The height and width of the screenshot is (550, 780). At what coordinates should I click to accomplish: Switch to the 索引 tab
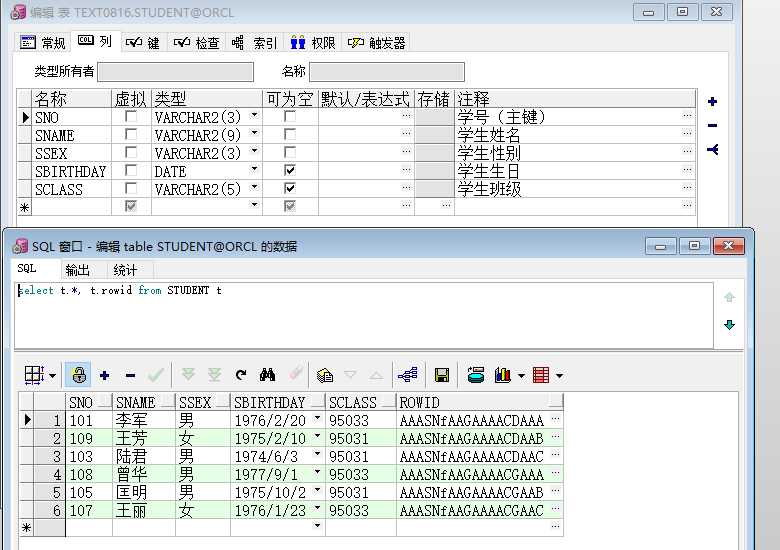pos(255,43)
